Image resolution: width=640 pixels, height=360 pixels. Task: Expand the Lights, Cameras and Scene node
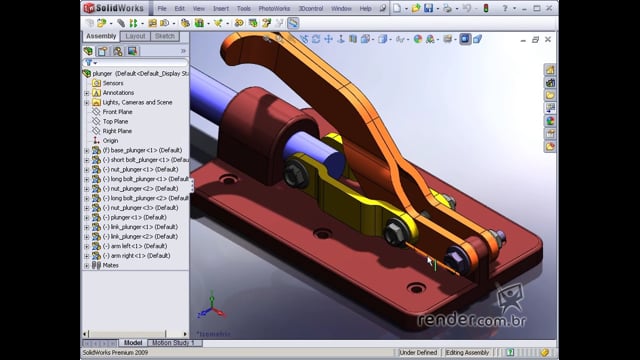tap(87, 102)
